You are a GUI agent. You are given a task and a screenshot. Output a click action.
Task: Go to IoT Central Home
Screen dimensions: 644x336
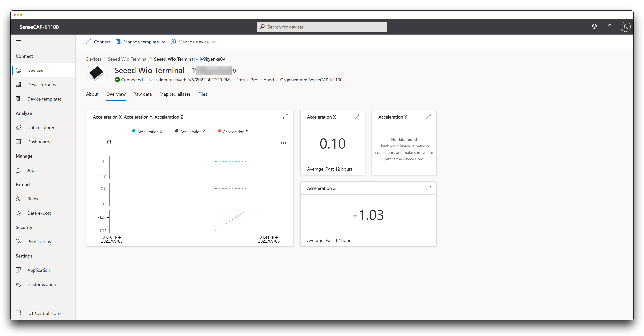[x=43, y=313]
